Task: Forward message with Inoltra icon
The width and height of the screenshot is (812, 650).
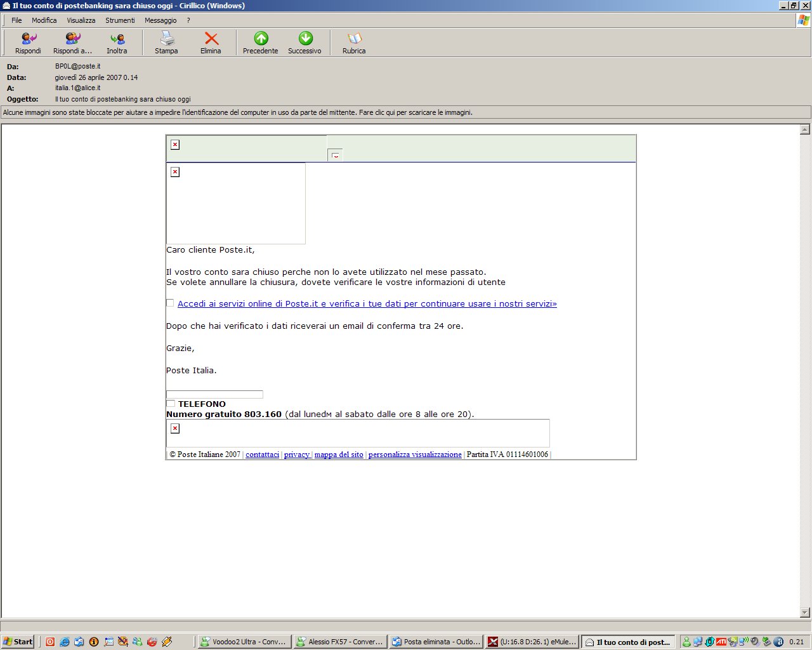Action: 117,43
